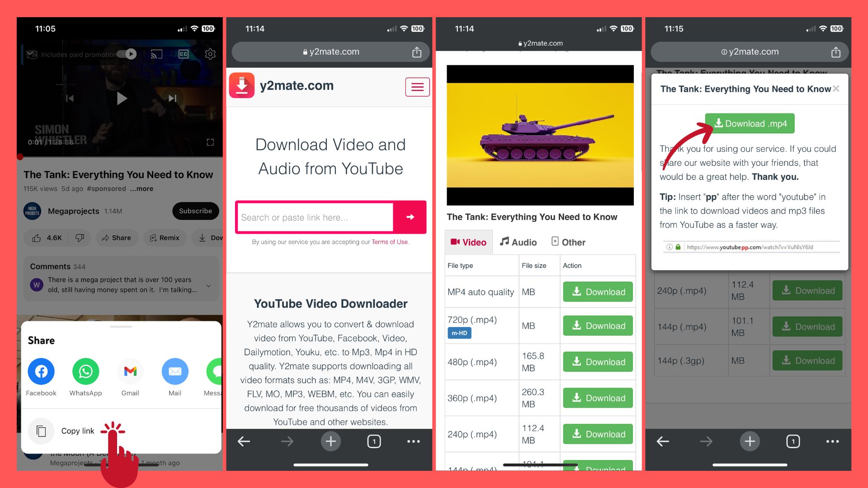Click the Facebook share icon
The image size is (868, 488).
coord(41,371)
